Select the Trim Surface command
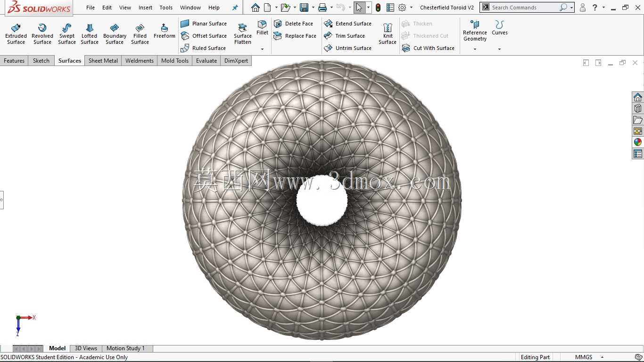This screenshot has height=362, width=644. [345, 36]
